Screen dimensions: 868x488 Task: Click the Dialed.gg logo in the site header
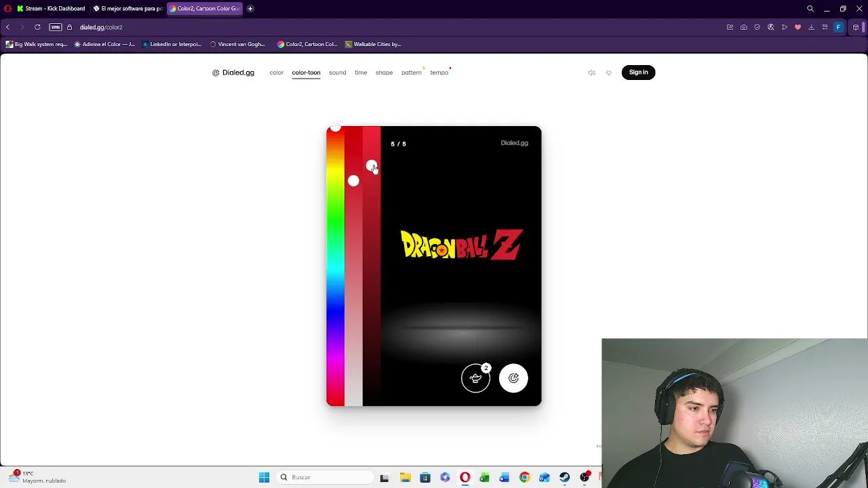(233, 73)
